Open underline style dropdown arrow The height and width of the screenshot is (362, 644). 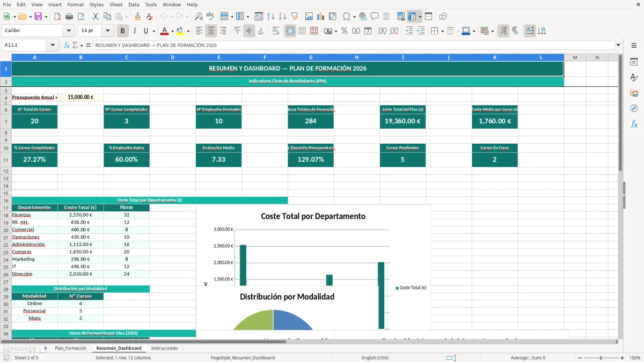153,31
